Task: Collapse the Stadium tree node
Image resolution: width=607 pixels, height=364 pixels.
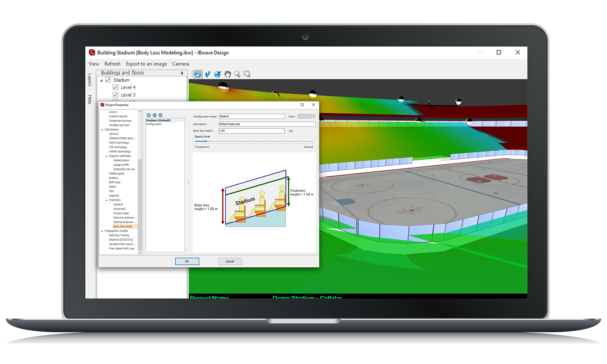Action: (x=101, y=80)
